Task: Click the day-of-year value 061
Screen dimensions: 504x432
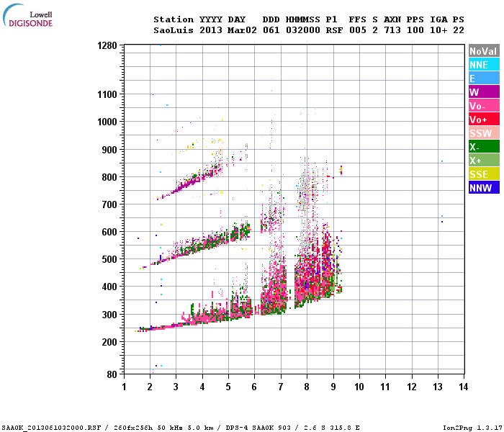Action: tap(271, 30)
